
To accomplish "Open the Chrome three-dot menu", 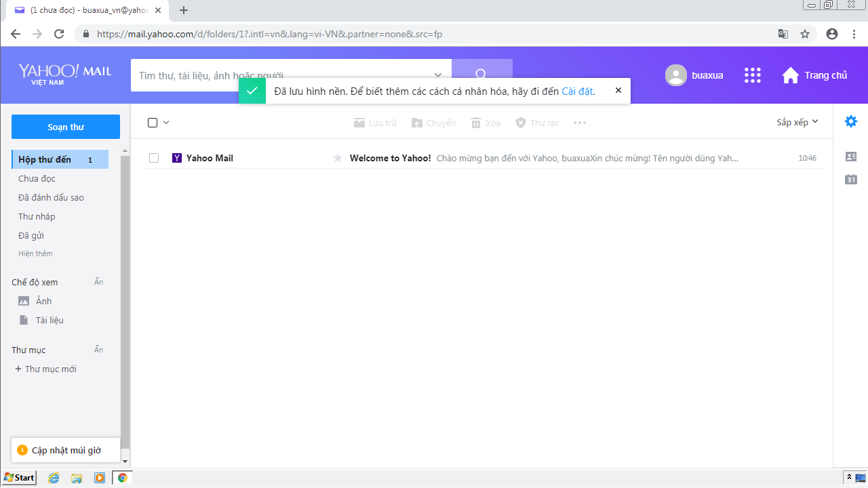I will click(x=854, y=34).
